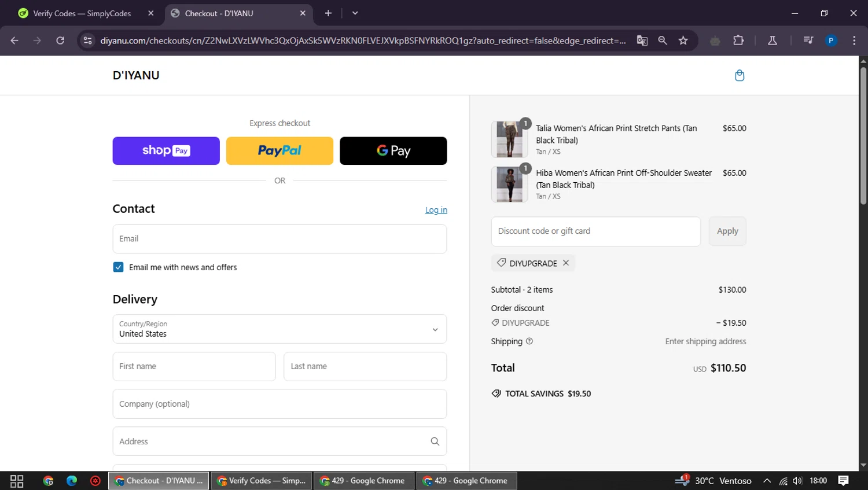
Task: Open site information icon in address bar
Action: pos(87,40)
